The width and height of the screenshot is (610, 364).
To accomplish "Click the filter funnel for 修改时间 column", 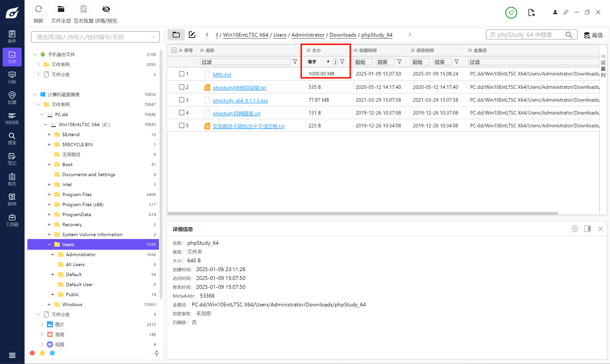I will click(456, 62).
